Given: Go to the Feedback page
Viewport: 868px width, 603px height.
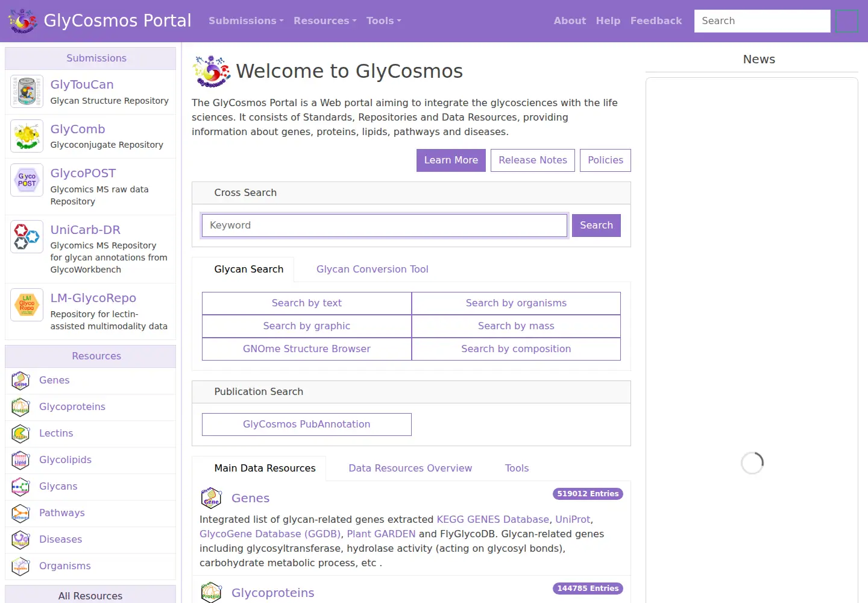Looking at the screenshot, I should pyautogui.click(x=656, y=21).
